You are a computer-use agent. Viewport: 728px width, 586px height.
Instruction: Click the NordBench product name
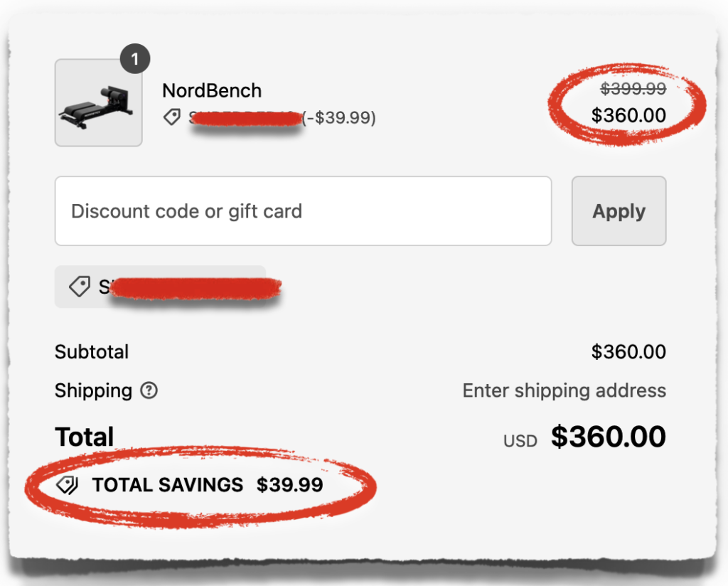click(x=213, y=91)
